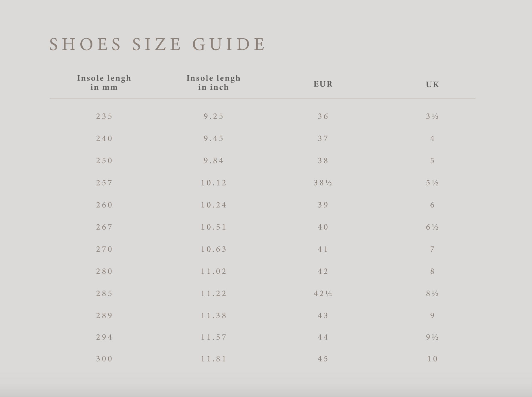
Task: Select EUR size 45 cell
Action: (x=323, y=359)
